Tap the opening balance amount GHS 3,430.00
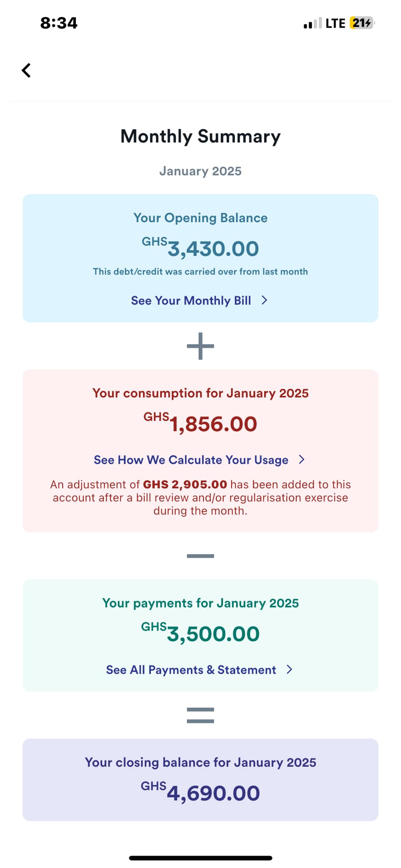 point(200,248)
